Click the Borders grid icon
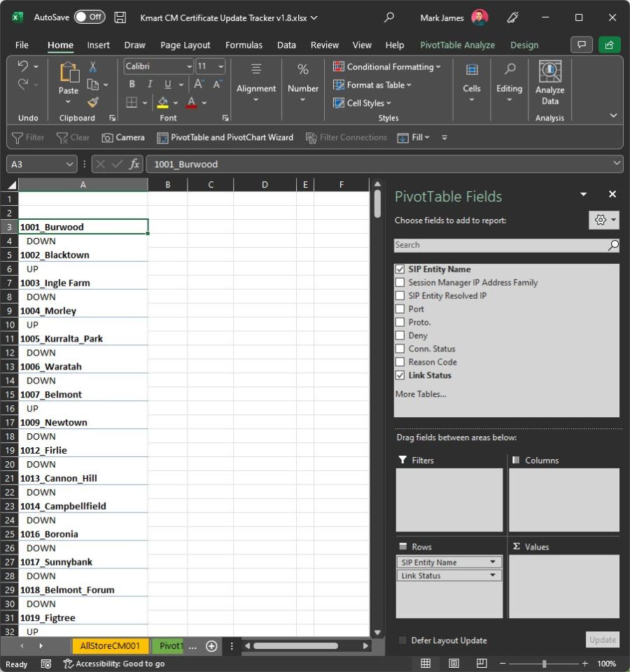The image size is (630, 672). pyautogui.click(x=132, y=102)
